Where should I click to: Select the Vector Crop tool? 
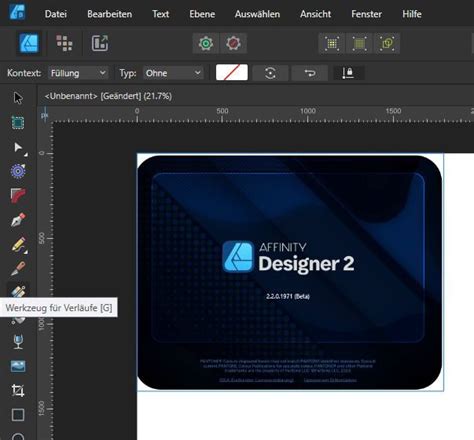tap(18, 390)
